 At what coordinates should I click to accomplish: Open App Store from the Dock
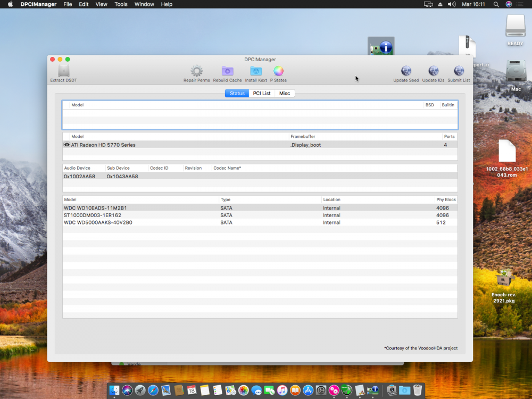(307, 390)
